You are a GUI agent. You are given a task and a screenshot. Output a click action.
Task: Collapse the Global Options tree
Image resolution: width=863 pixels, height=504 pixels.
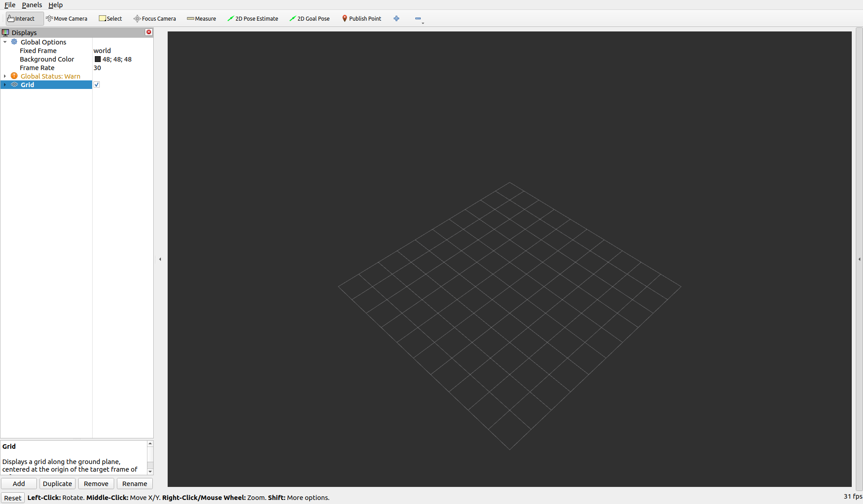[5, 42]
